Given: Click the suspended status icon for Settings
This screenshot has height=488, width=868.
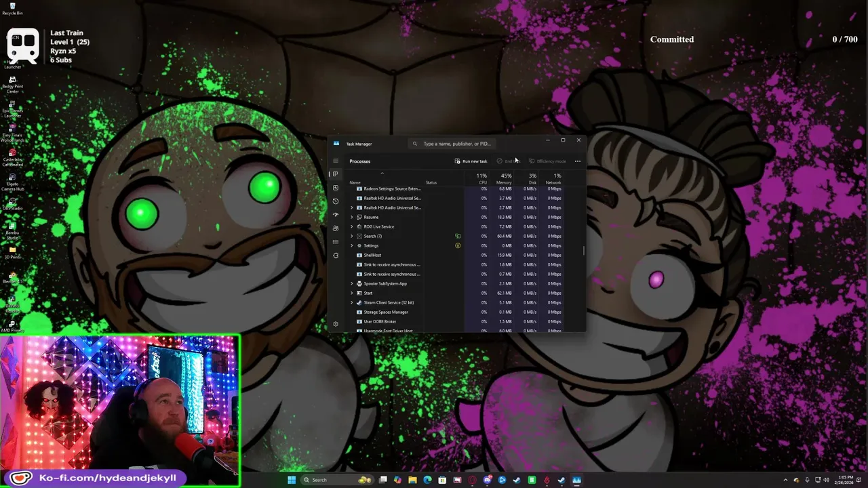Looking at the screenshot, I should click(458, 246).
